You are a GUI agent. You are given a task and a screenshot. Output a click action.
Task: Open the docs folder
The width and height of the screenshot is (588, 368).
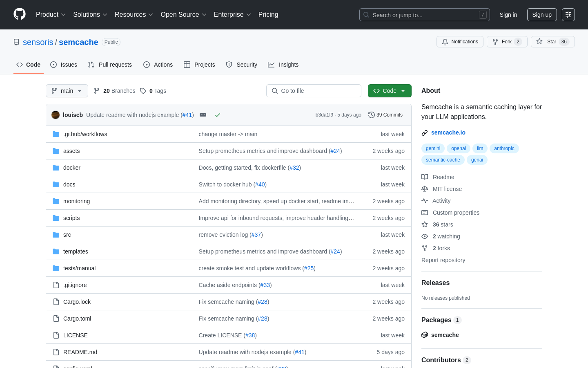(69, 184)
